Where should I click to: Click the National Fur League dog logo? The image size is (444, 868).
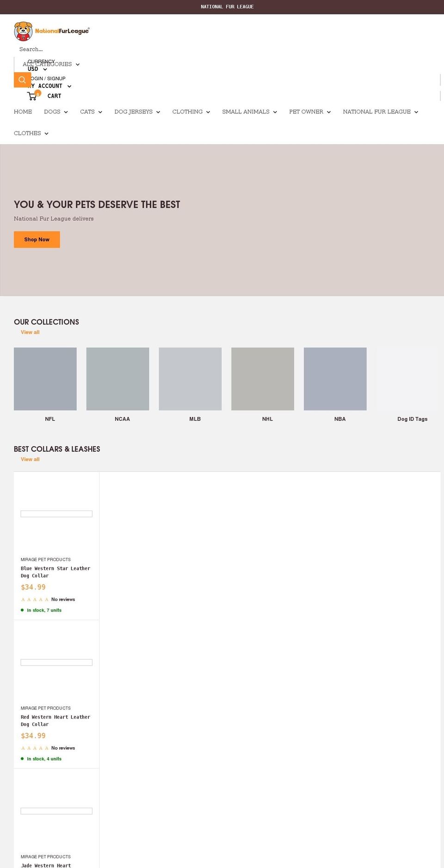[52, 31]
